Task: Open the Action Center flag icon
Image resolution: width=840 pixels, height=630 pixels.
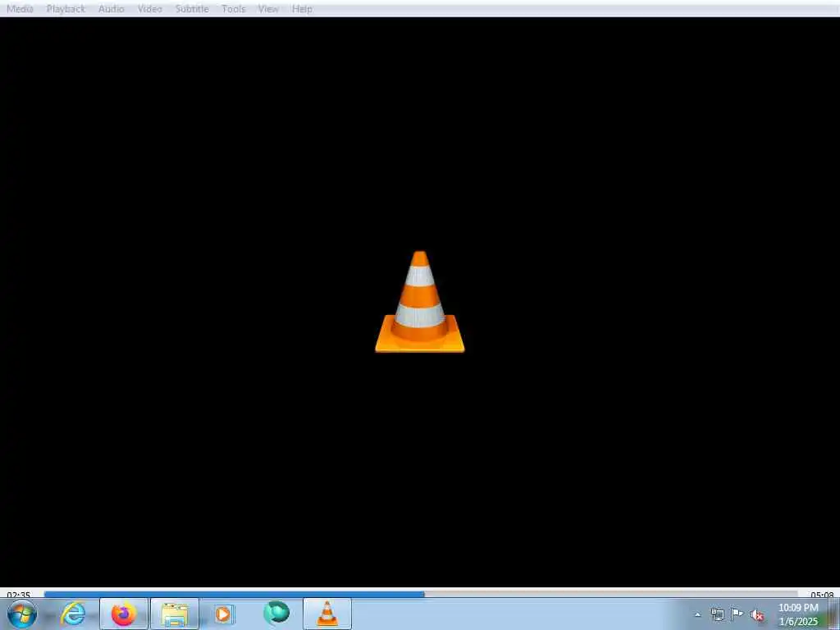Action: tap(737, 614)
